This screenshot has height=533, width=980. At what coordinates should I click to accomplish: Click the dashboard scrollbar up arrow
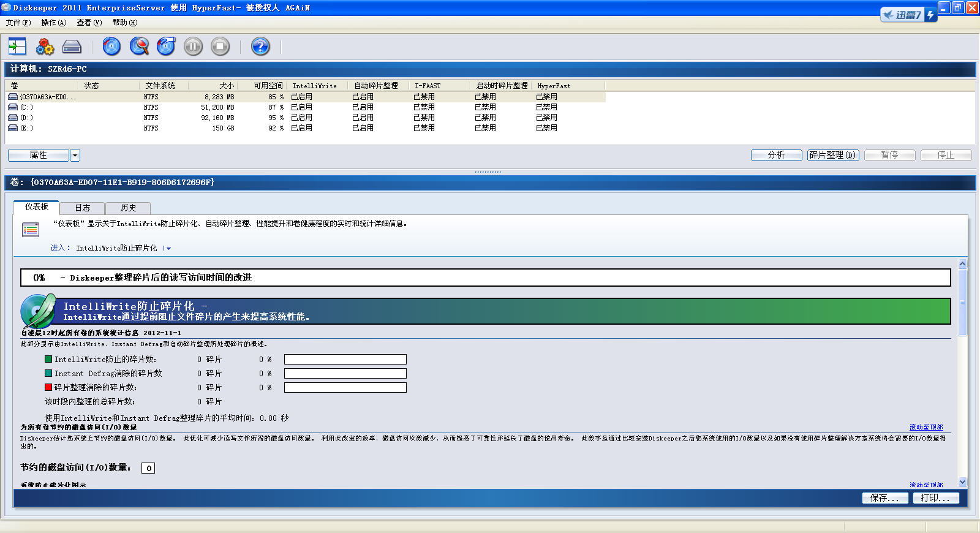click(962, 263)
